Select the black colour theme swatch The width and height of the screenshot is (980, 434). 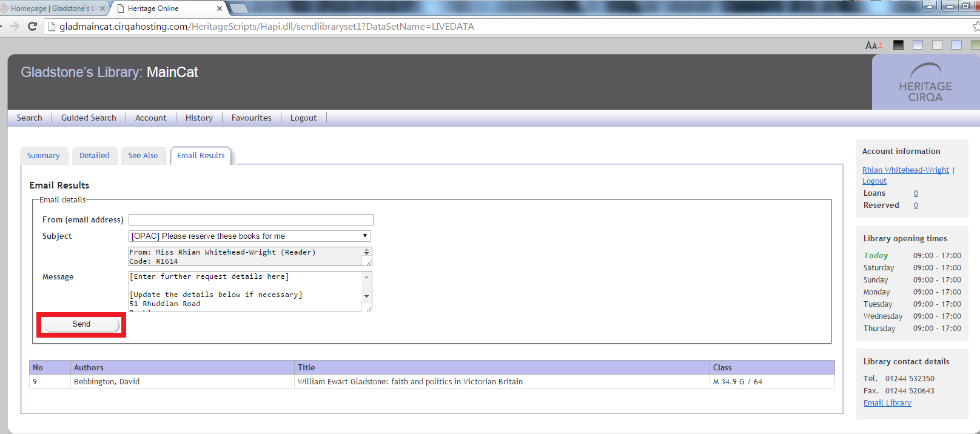898,45
